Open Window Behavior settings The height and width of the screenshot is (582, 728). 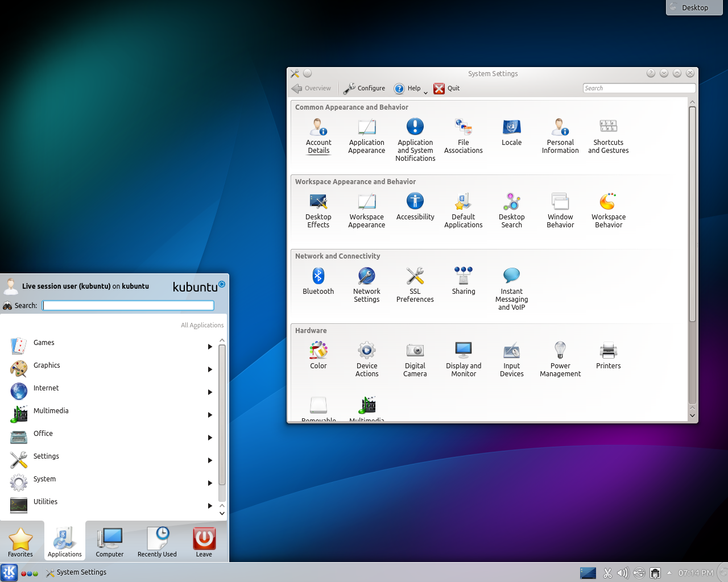[560, 211]
